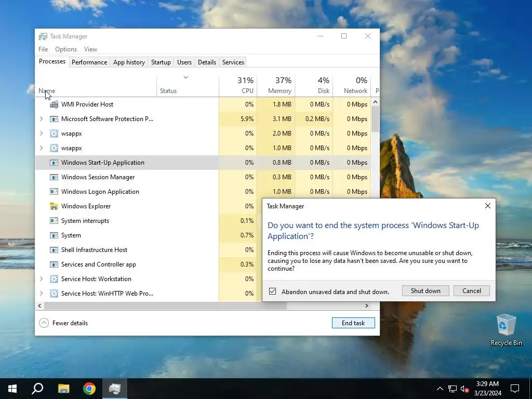Switch to the Startup tab
Viewport: 532px width, 399px height.
tap(161, 62)
